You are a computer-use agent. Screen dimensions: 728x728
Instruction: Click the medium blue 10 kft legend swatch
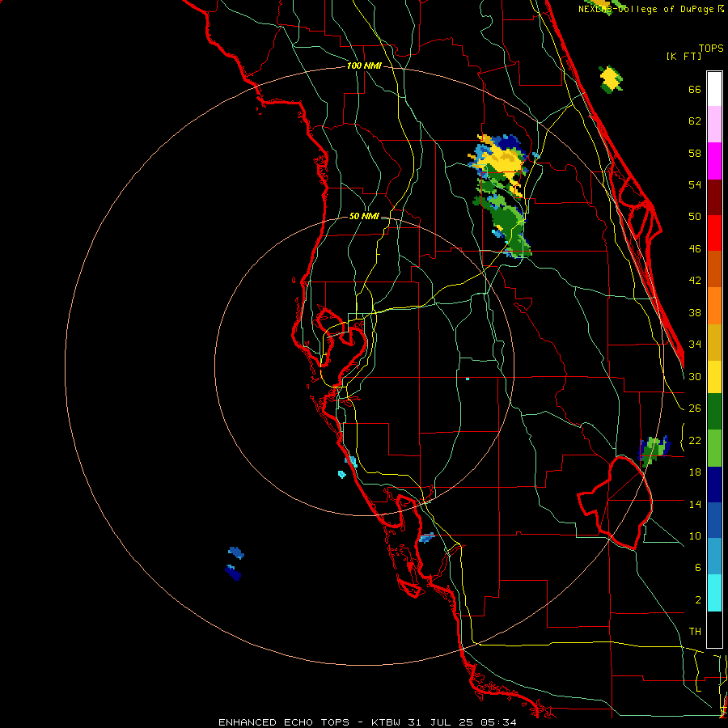714,520
